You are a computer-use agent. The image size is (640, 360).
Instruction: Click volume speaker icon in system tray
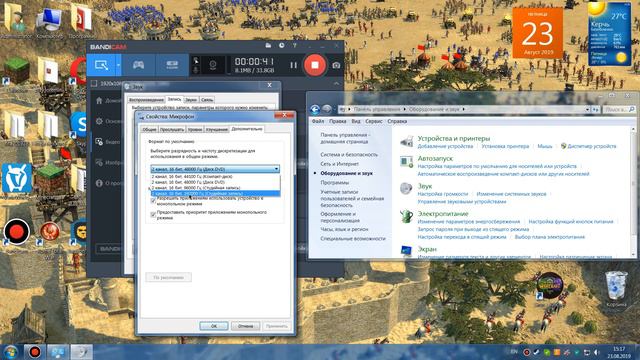click(x=597, y=352)
